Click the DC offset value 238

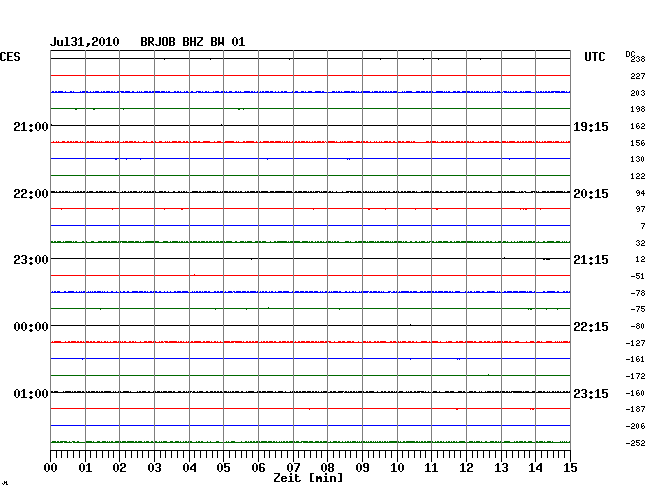[638, 59]
